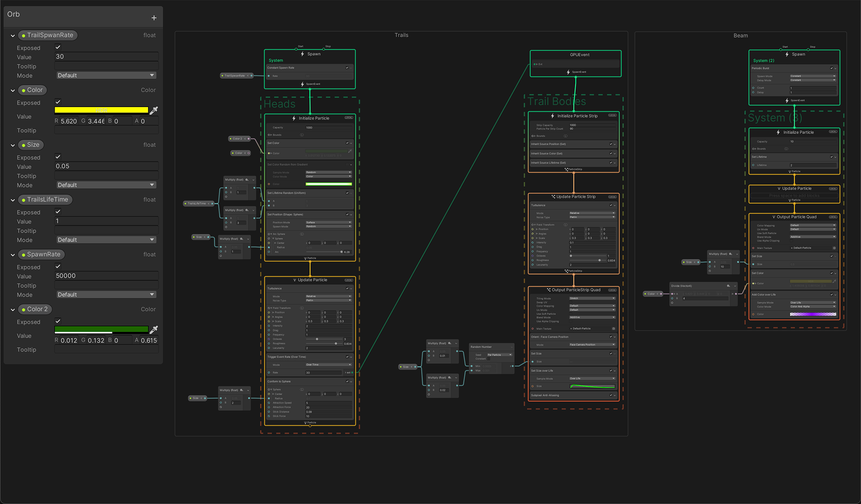
Task: Toggle Exposed checkbox under SpawnRate
Action: [x=58, y=267]
